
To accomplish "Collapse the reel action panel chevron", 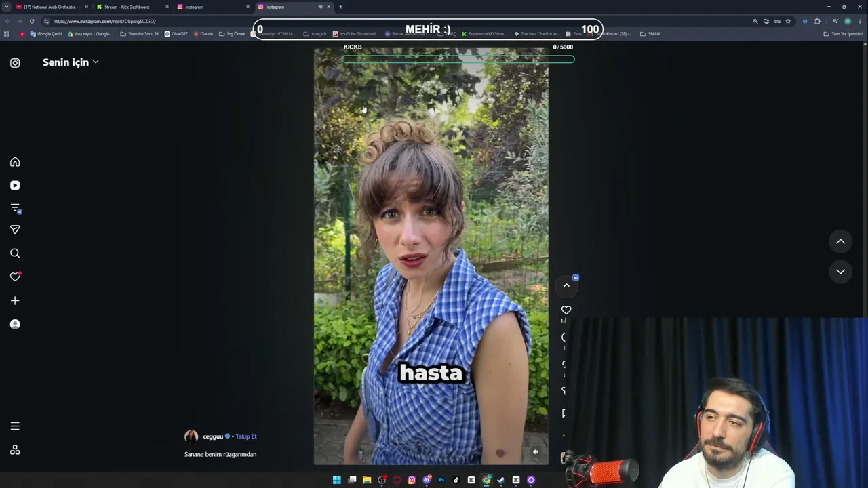I will pos(566,285).
